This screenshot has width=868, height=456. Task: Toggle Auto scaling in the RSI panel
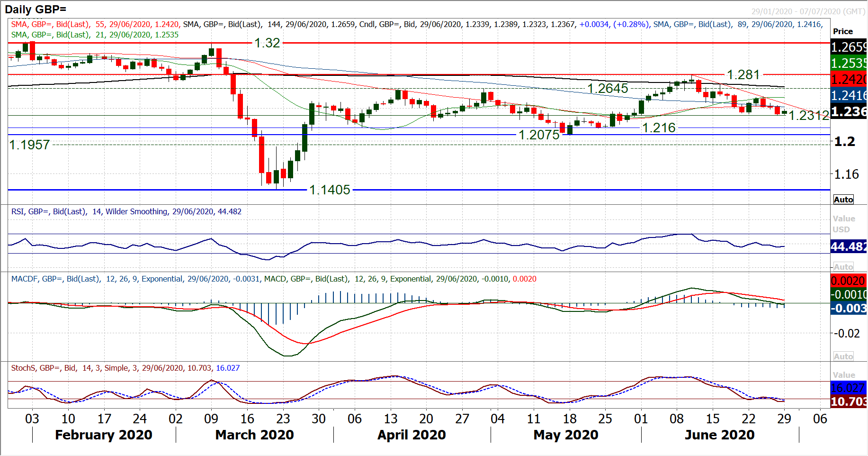(x=843, y=267)
